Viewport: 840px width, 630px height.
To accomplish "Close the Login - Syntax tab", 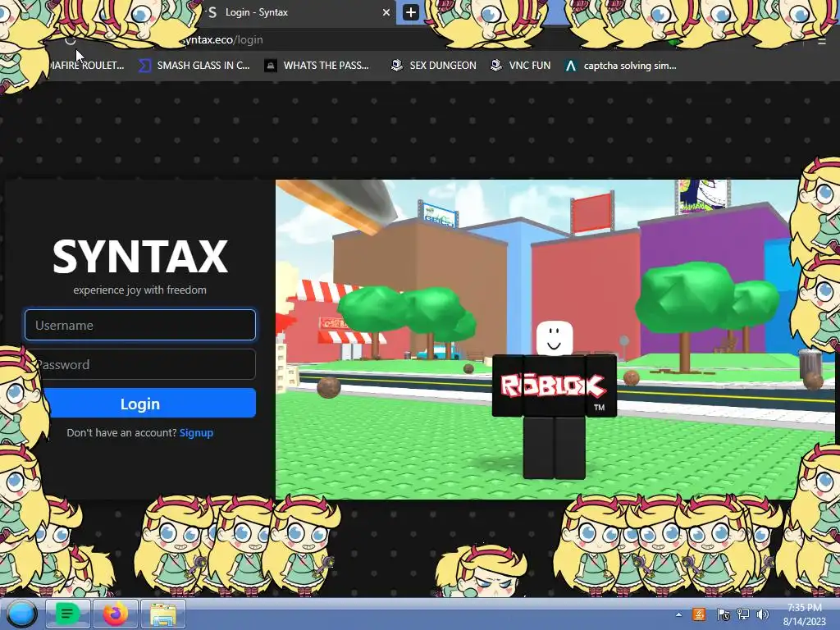I will click(x=386, y=12).
